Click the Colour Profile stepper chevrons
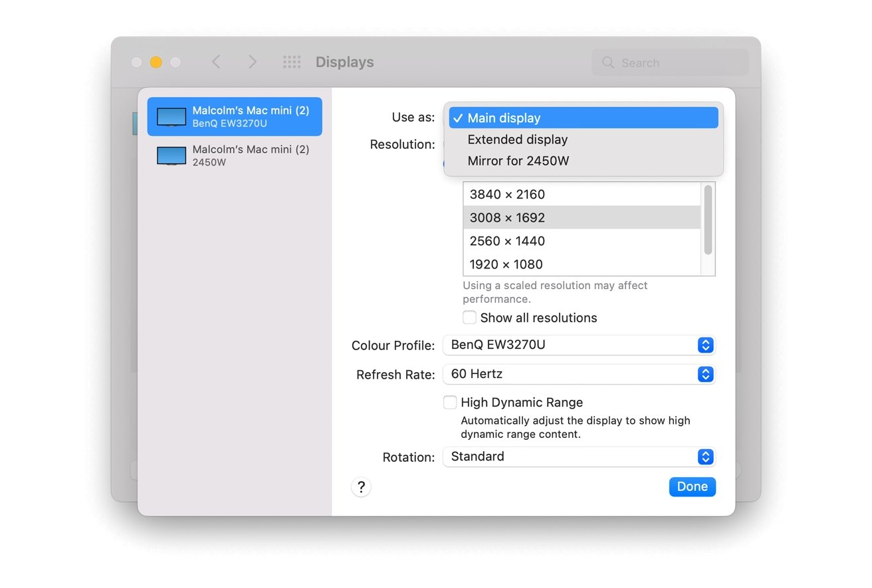Screen dimensions: 872x588 [705, 345]
